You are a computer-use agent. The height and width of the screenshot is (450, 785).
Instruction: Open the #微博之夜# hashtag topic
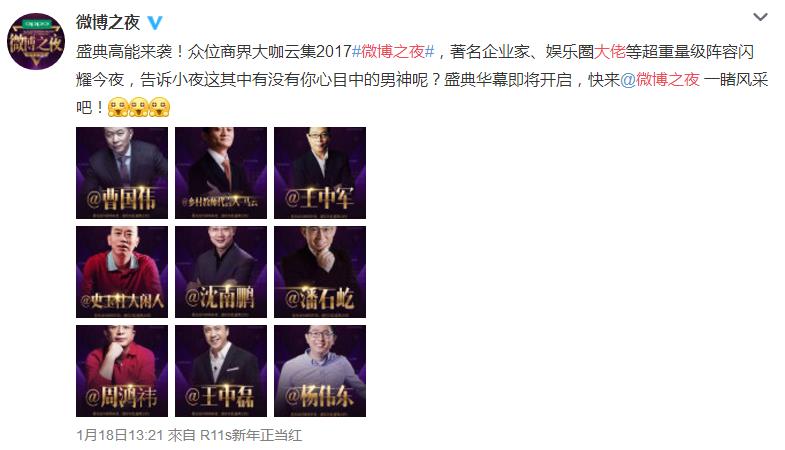pos(393,52)
